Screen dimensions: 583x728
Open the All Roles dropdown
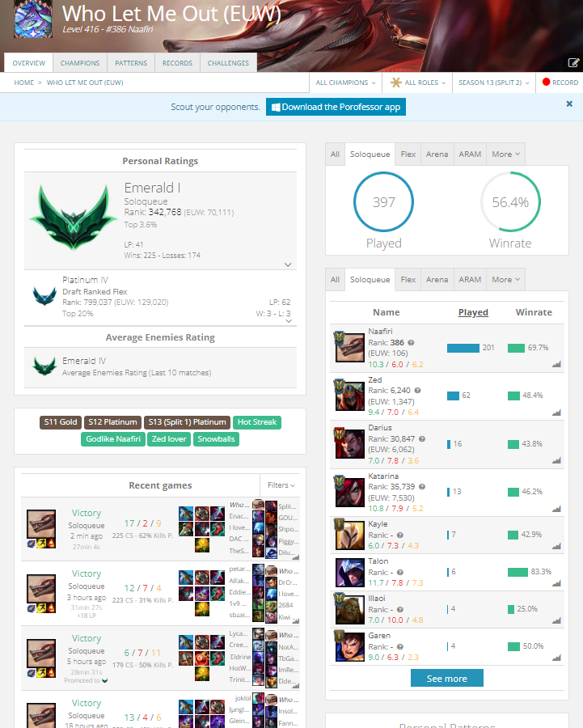tap(418, 83)
